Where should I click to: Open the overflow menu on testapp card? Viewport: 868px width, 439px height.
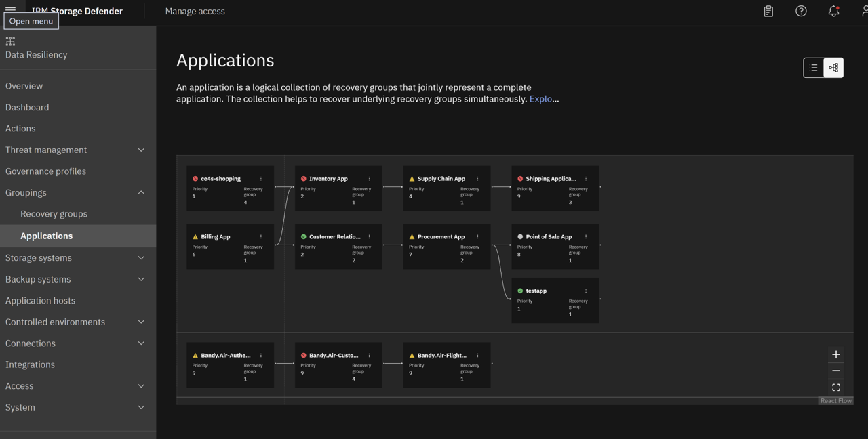pos(586,291)
